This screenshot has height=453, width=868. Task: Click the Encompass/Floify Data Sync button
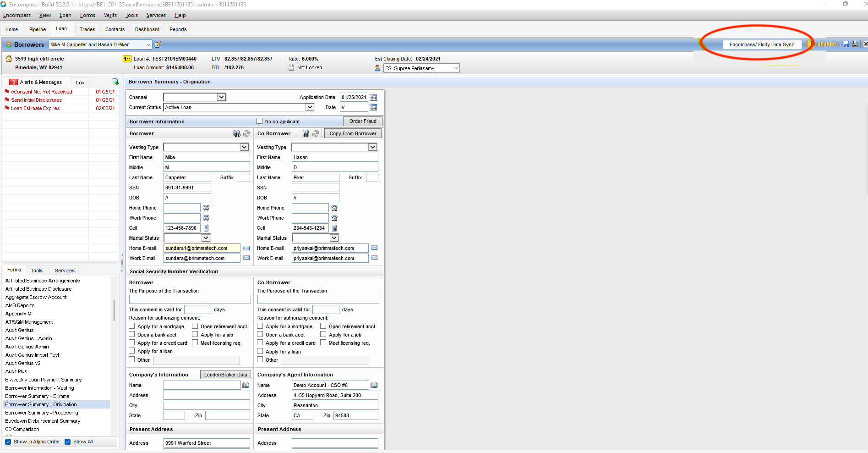pos(761,44)
